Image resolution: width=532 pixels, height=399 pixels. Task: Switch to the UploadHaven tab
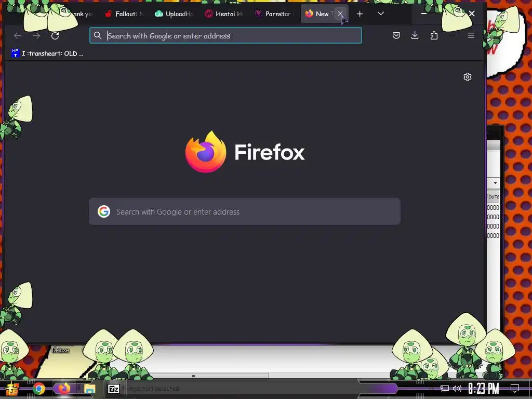174,14
